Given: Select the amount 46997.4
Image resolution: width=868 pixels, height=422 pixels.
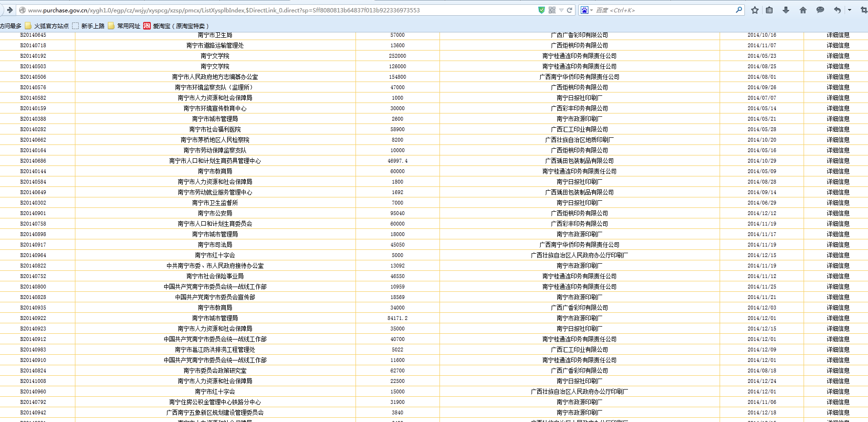Looking at the screenshot, I should 397,161.
